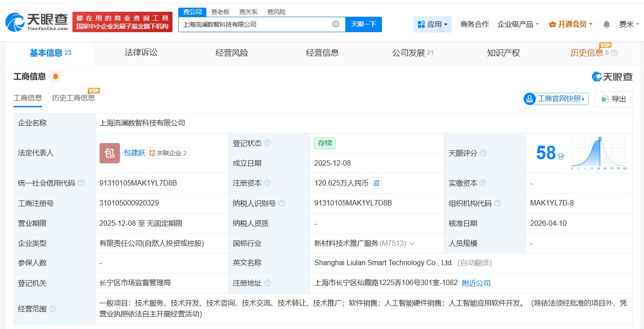644x329 pixels.
Task: Click the company name search input field
Action: [256, 24]
